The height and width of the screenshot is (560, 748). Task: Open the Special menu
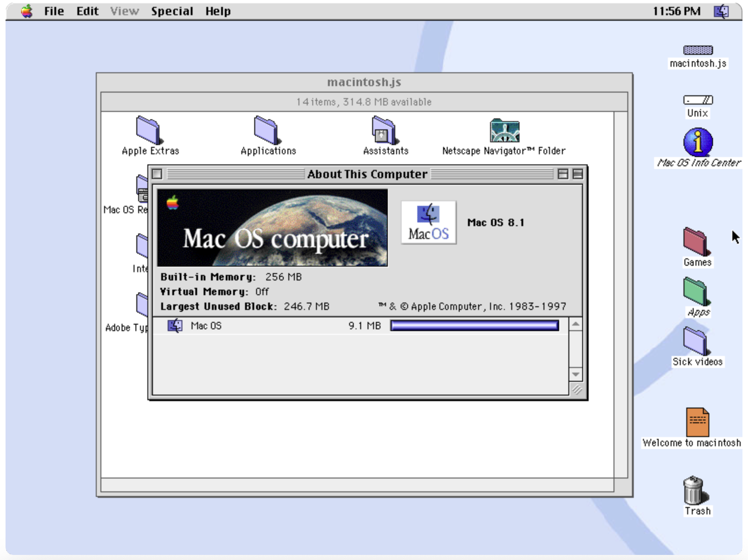pos(172,11)
